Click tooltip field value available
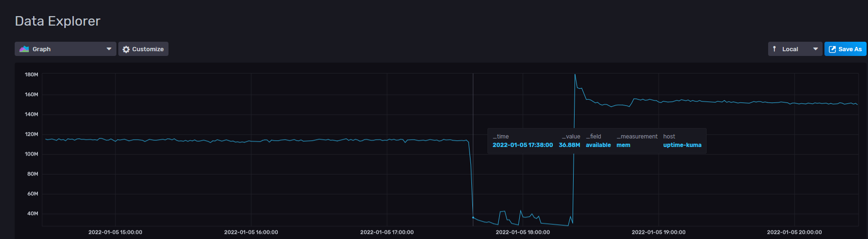The width and height of the screenshot is (868, 239). (x=598, y=145)
